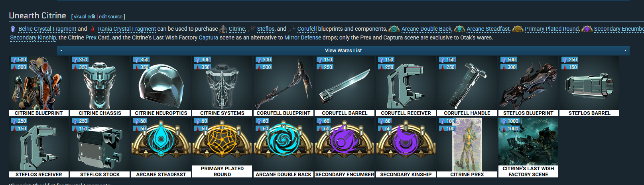This screenshot has width=644, height=185.
Task: Collapse the View Wares List header bar
Action: click(343, 51)
